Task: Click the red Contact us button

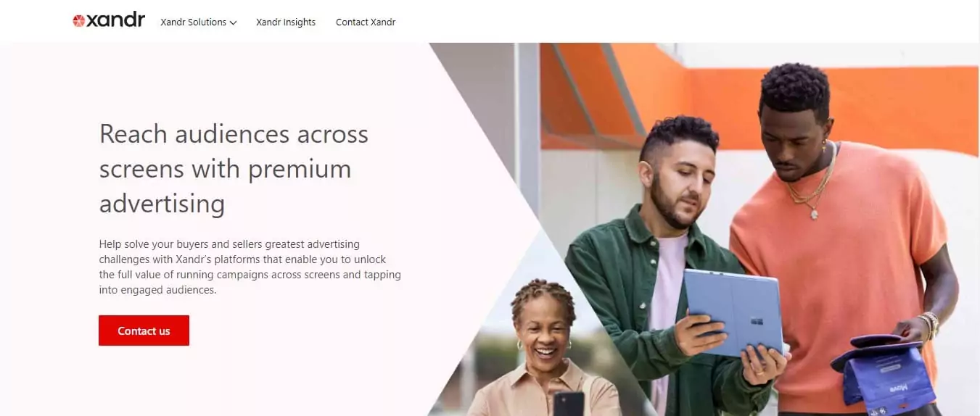Action: pos(144,330)
